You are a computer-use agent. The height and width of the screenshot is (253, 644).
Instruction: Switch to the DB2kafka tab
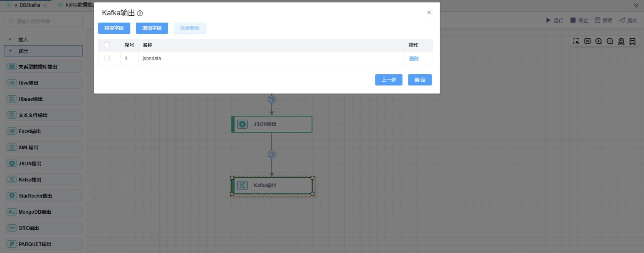click(x=29, y=5)
